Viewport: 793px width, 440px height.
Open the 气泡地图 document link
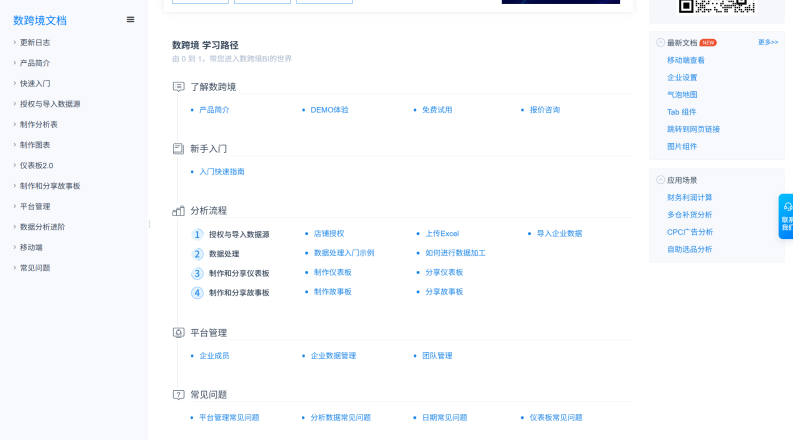[x=682, y=95]
